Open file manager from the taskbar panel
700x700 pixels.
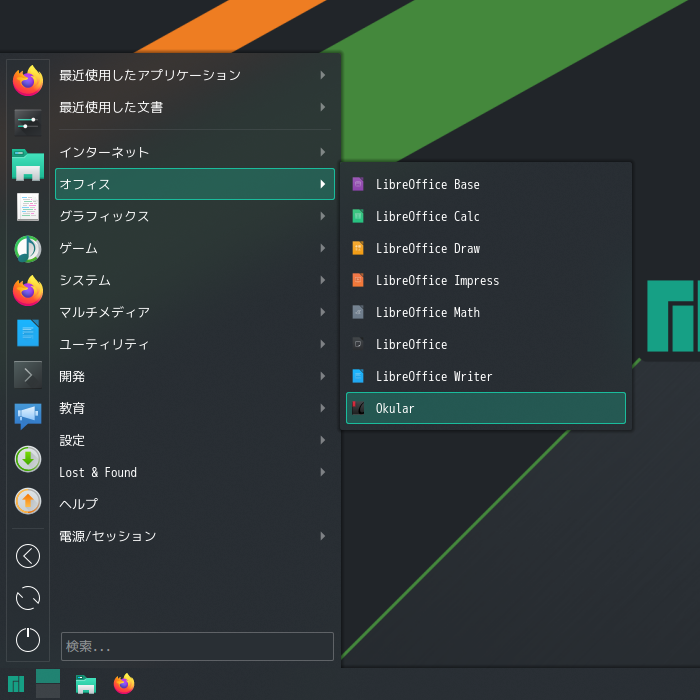point(86,683)
